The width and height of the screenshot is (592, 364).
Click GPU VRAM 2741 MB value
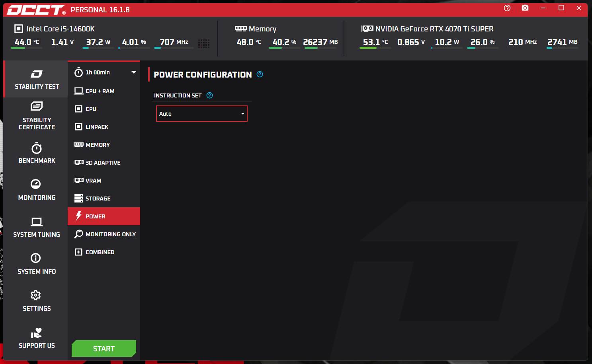563,42
